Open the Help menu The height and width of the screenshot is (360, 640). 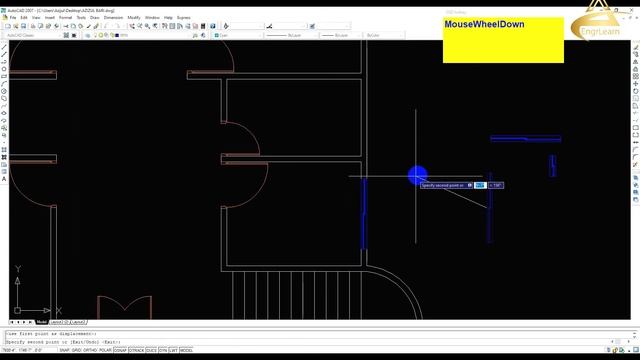168,18
